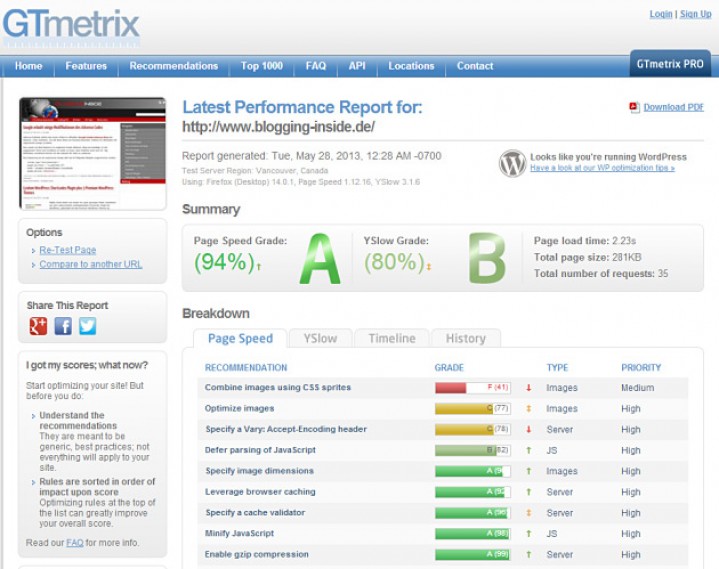Image resolution: width=719 pixels, height=569 pixels.
Task: Click Total number of requests: 35
Action: tap(601, 274)
